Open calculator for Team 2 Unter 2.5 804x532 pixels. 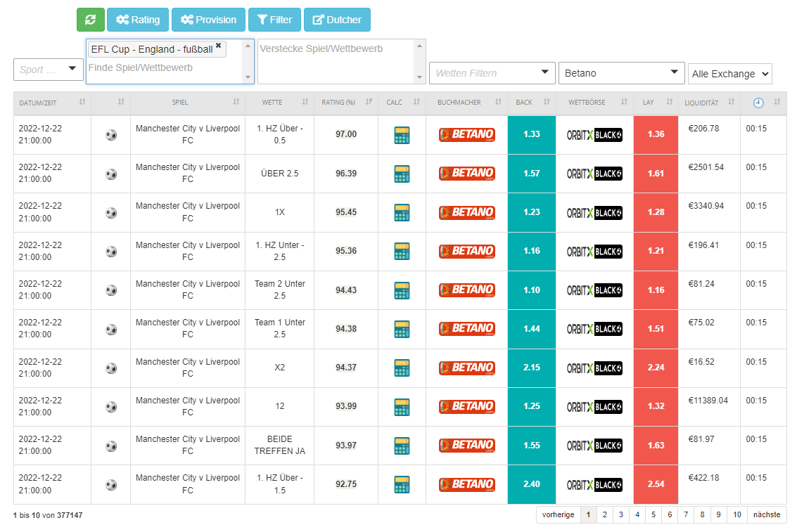402,290
